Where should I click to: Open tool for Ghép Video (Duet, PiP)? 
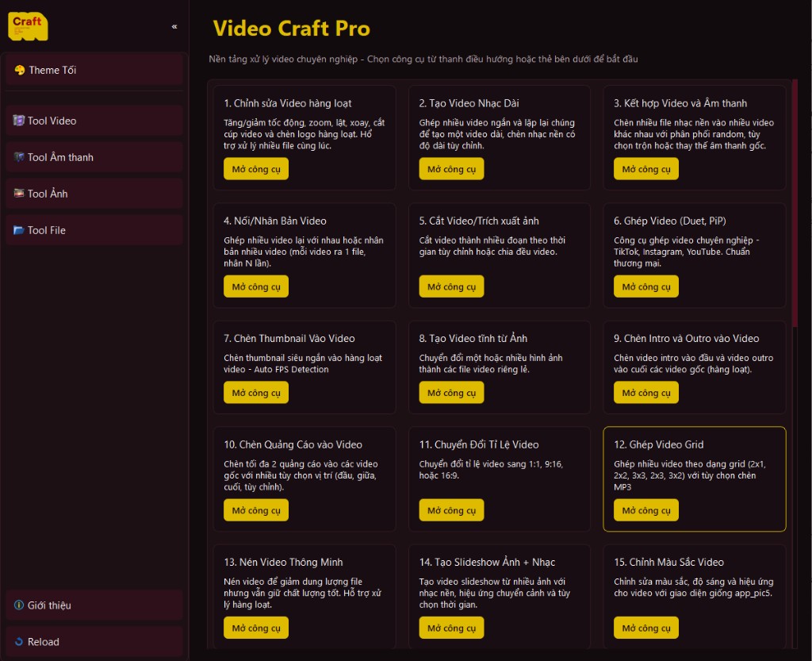click(645, 286)
